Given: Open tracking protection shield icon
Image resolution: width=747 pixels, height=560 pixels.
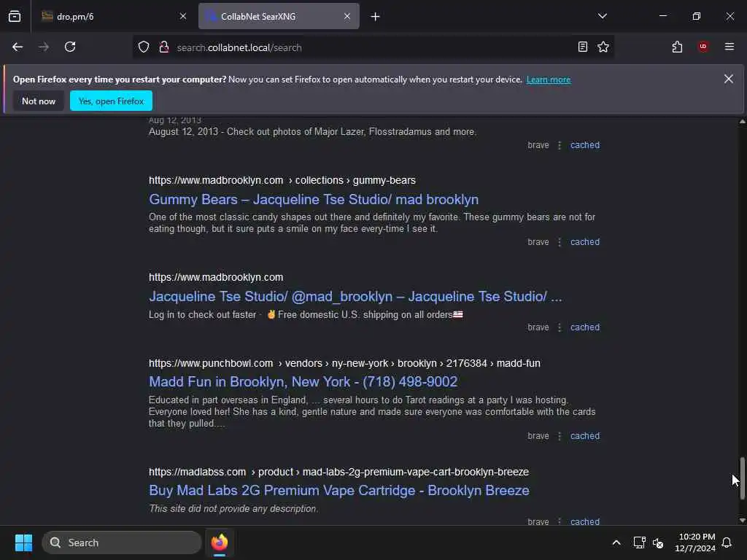Looking at the screenshot, I should coord(144,47).
